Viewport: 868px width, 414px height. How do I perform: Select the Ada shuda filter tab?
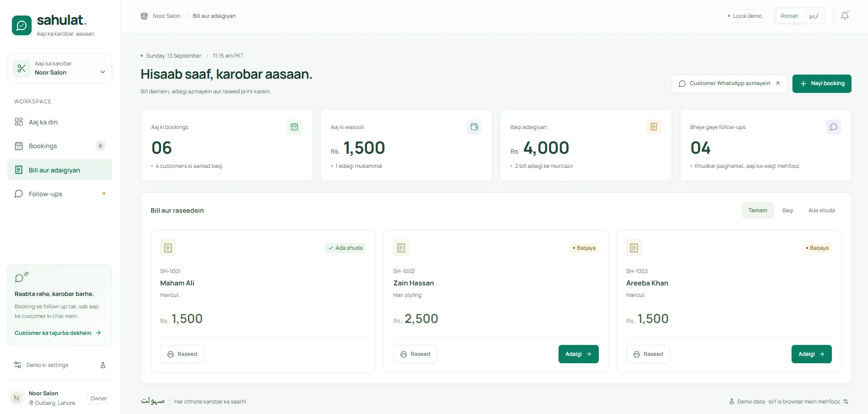[821, 210]
